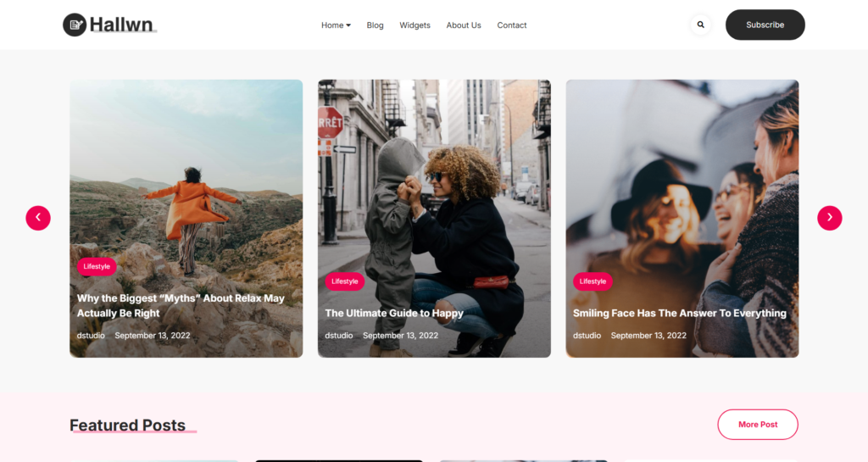Open the search magnifier icon
Image resolution: width=868 pixels, height=462 pixels.
tap(701, 25)
